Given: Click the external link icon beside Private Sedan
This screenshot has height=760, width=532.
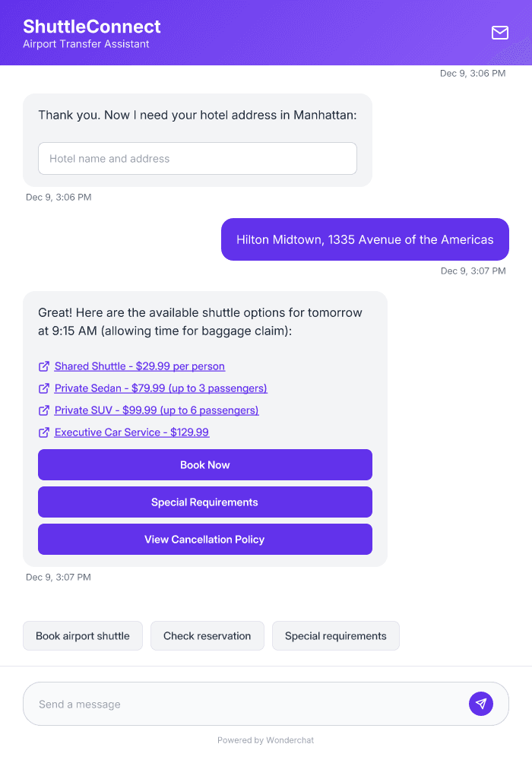Looking at the screenshot, I should tap(43, 388).
